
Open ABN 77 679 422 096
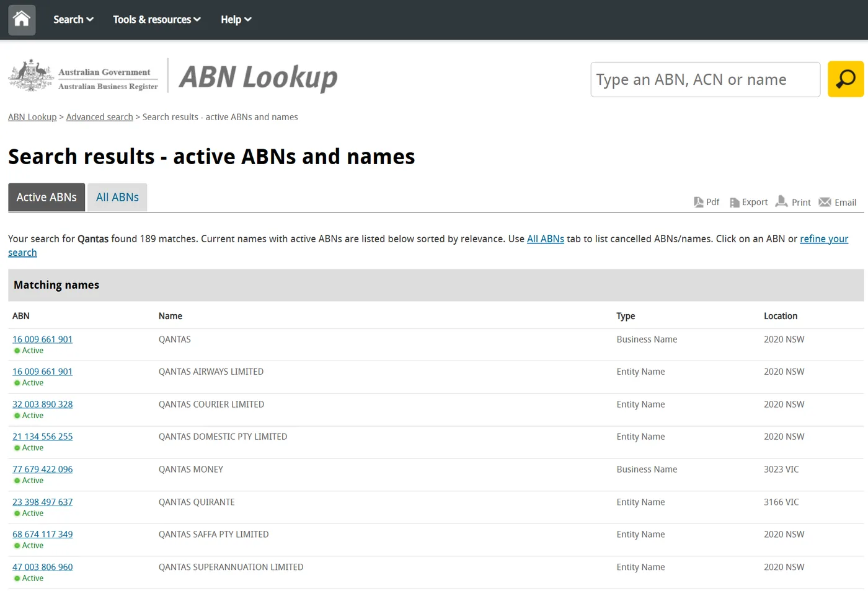pos(42,470)
